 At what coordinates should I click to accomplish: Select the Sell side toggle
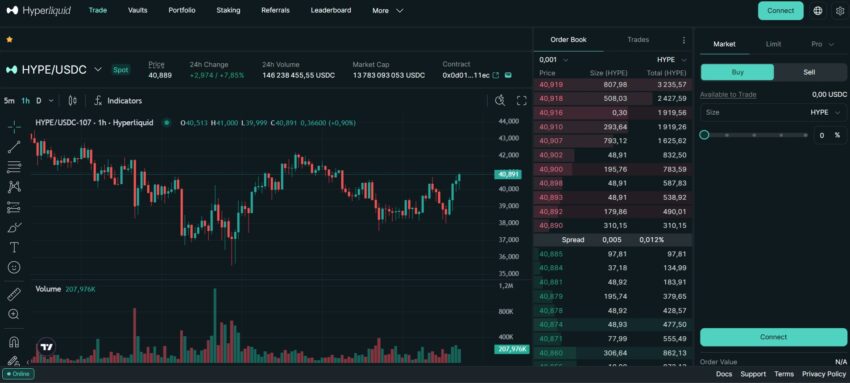pyautogui.click(x=809, y=72)
